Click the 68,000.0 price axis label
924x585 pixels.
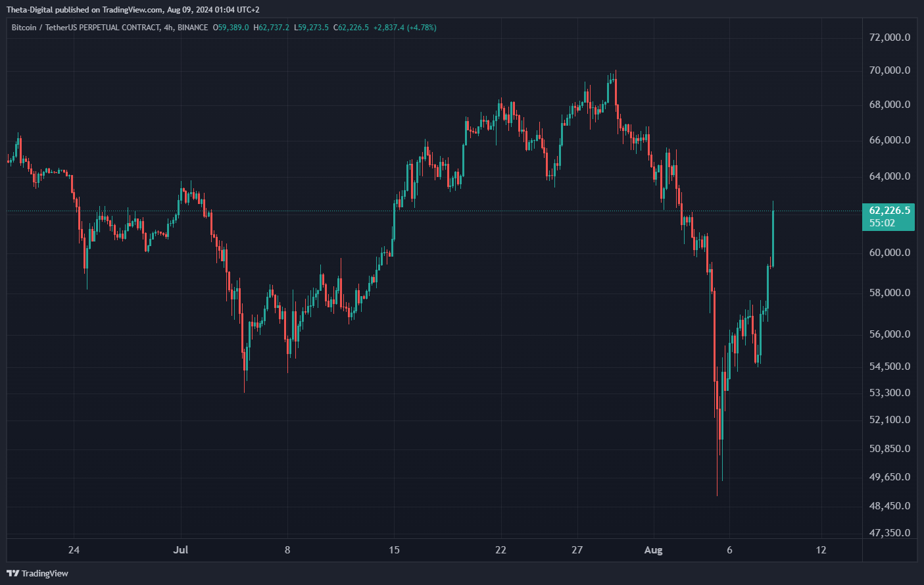(x=890, y=105)
